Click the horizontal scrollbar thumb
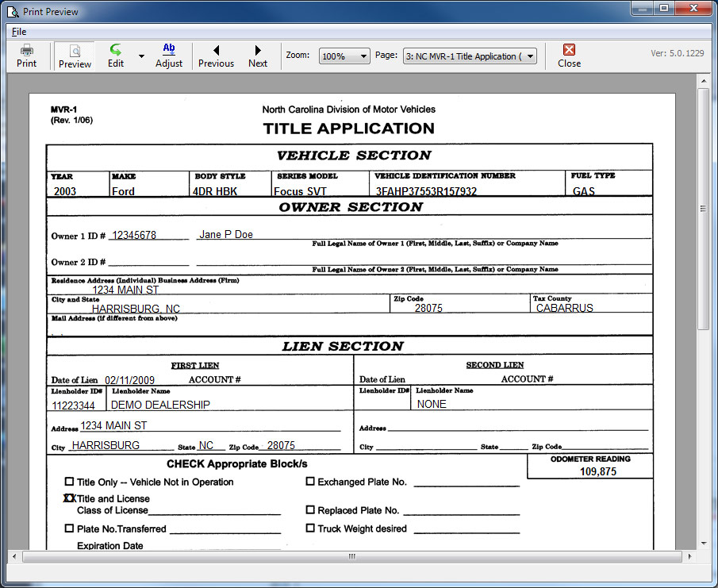Screen dimensions: 718x588 pos(351,556)
